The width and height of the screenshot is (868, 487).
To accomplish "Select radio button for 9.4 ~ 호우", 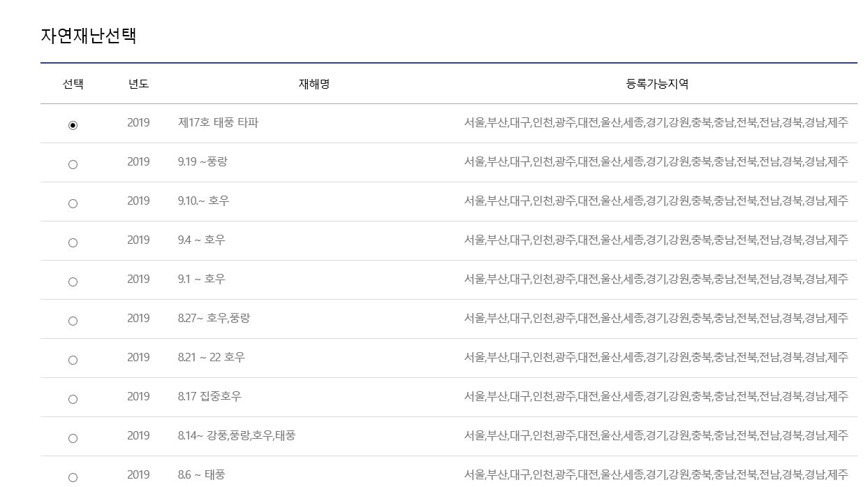I will [x=73, y=242].
